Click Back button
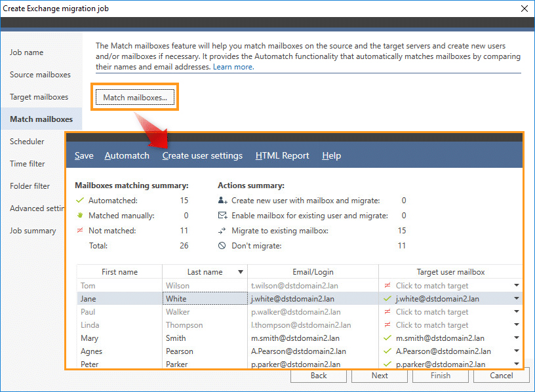Image resolution: width=535 pixels, height=392 pixels. [319, 376]
